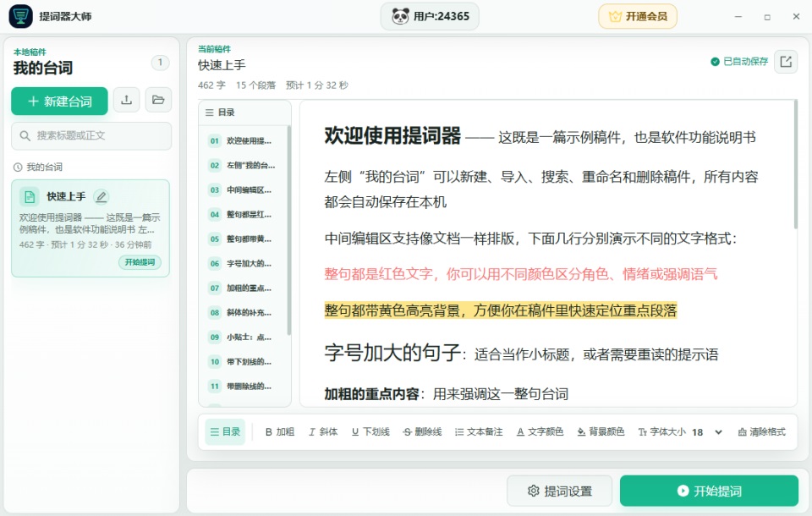Click the pencil rename icon next to 快速上手
The width and height of the screenshot is (812, 516).
pyautogui.click(x=101, y=197)
